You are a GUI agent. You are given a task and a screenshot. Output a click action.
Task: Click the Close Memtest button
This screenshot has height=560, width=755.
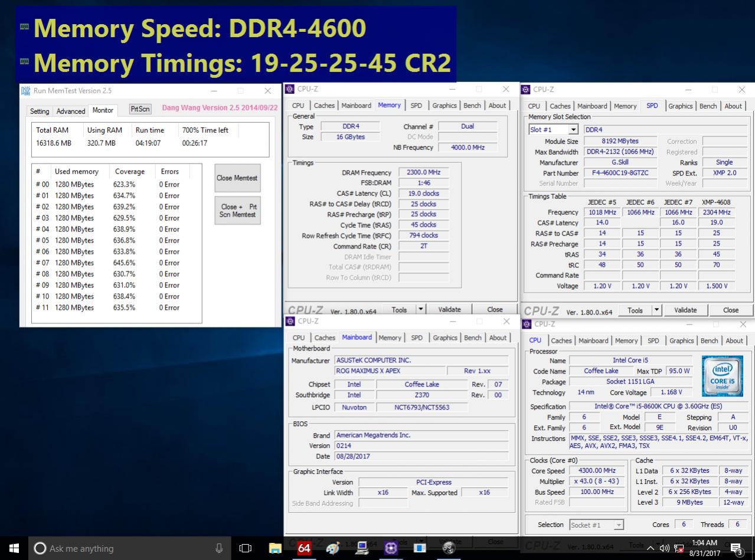click(237, 178)
